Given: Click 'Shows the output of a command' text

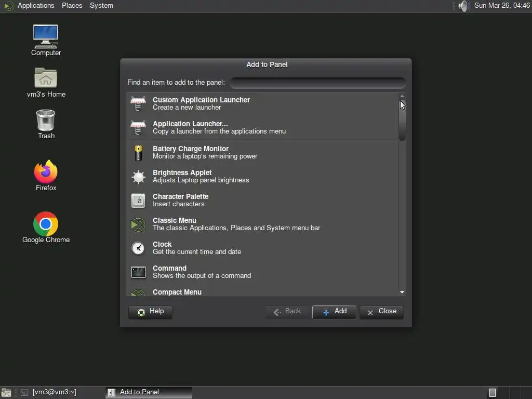Looking at the screenshot, I should tap(202, 276).
